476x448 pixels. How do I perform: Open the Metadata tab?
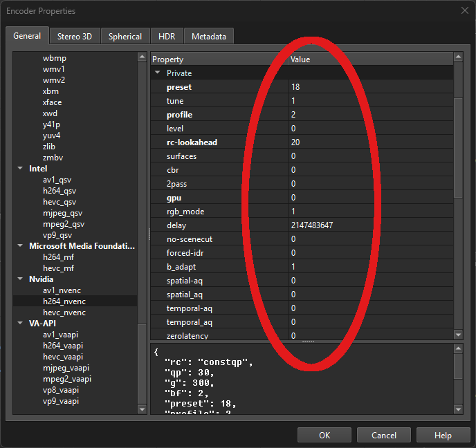click(x=209, y=37)
